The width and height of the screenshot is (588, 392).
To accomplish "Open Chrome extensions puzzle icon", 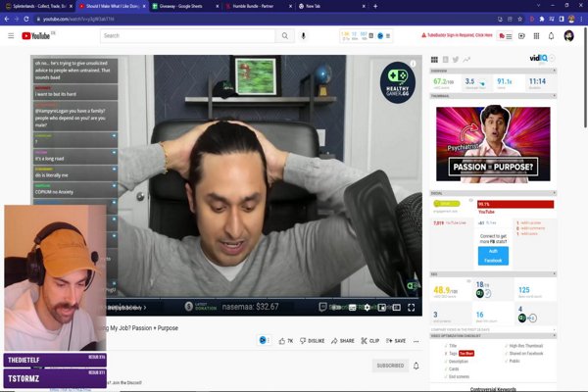I will (x=542, y=19).
